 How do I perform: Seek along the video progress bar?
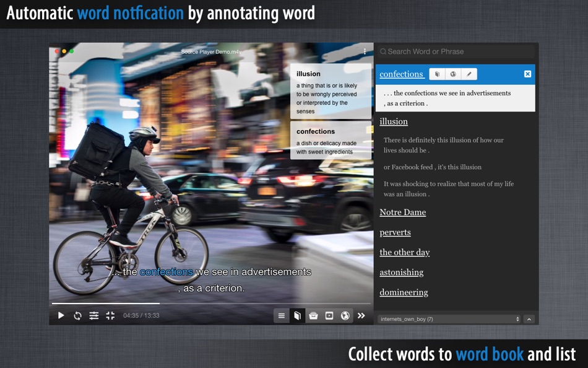tap(211, 303)
